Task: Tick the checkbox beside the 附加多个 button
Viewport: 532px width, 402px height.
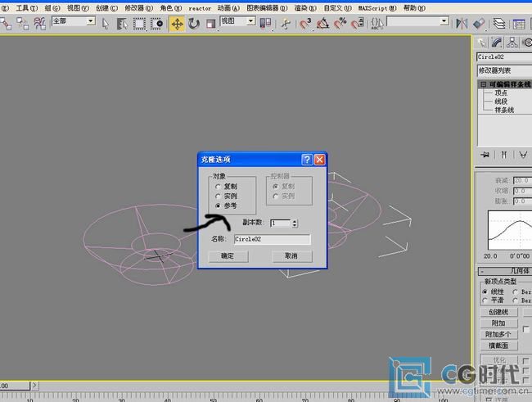Action: pyautogui.click(x=526, y=329)
